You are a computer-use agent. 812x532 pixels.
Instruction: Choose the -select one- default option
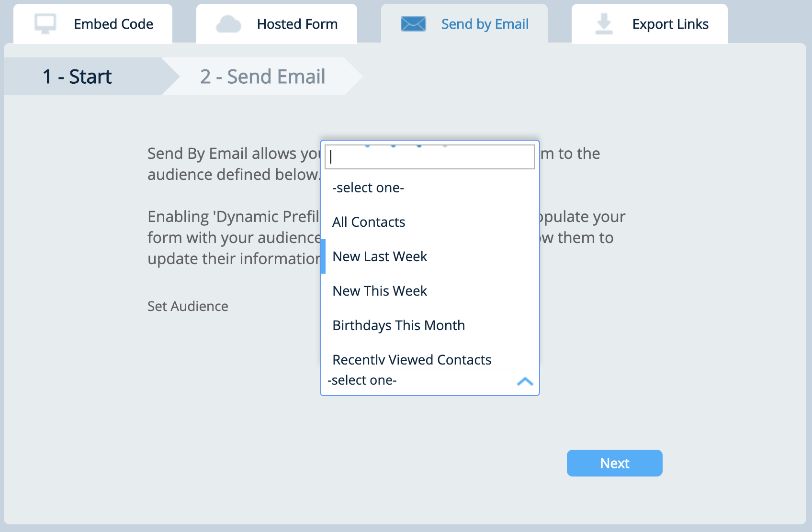[x=368, y=188]
